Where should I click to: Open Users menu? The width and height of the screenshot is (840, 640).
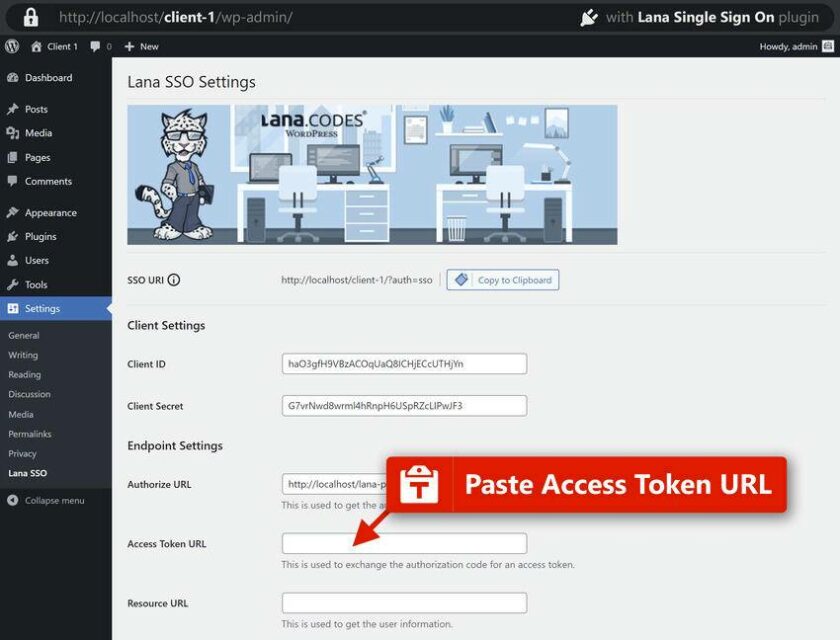point(56,260)
